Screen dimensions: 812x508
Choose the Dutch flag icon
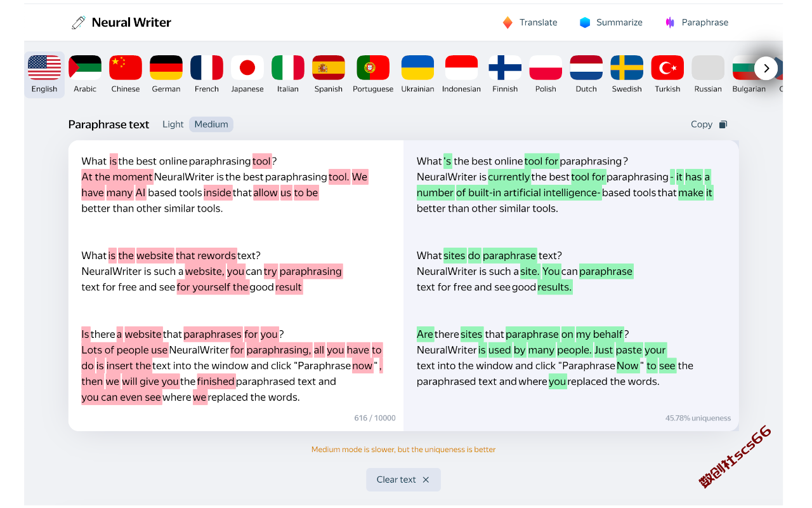[586, 68]
